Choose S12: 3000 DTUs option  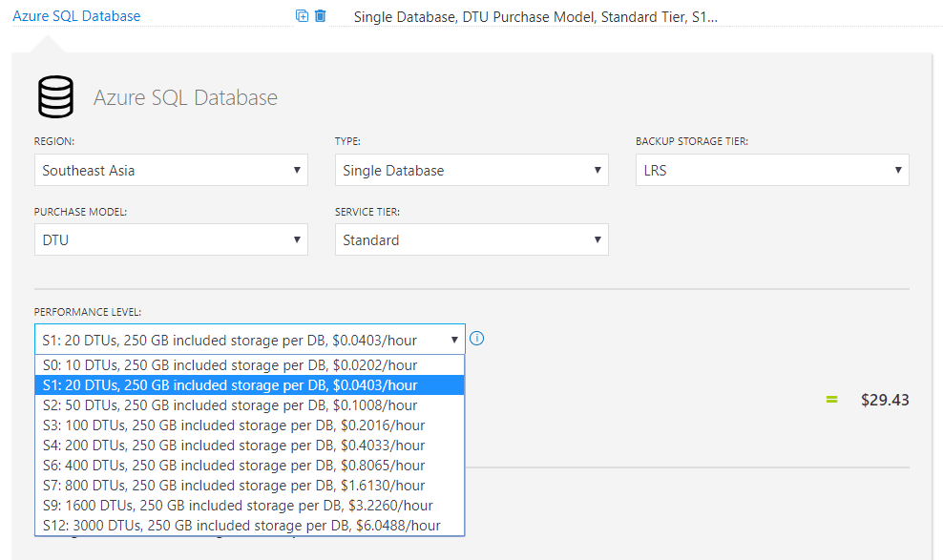[249, 525]
